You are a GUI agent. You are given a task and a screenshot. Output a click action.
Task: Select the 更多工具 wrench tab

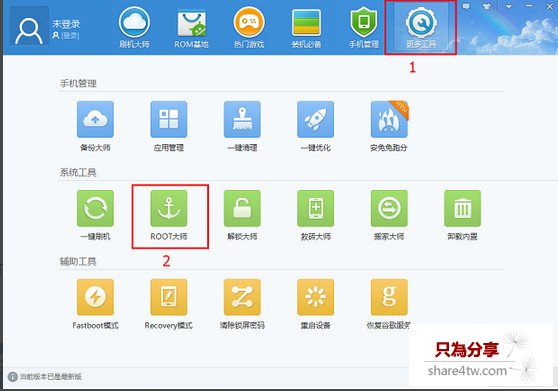coord(421,28)
